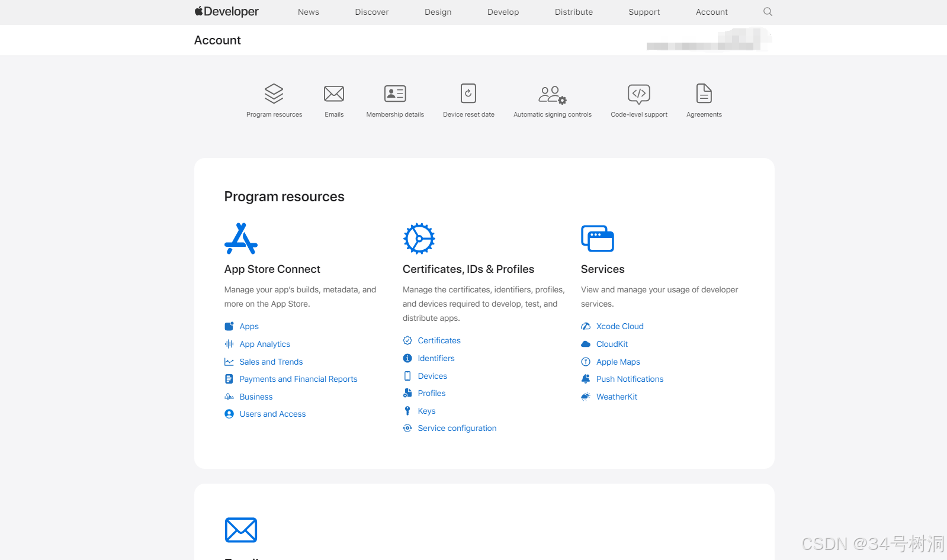Open the Service configuration link
Image resolution: width=947 pixels, height=560 pixels.
457,428
